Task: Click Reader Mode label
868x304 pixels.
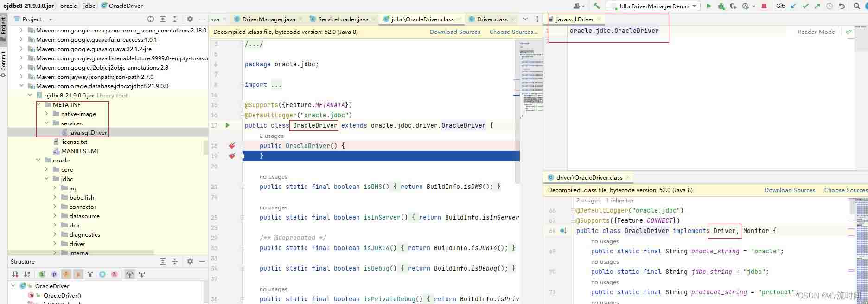Action: pos(816,32)
